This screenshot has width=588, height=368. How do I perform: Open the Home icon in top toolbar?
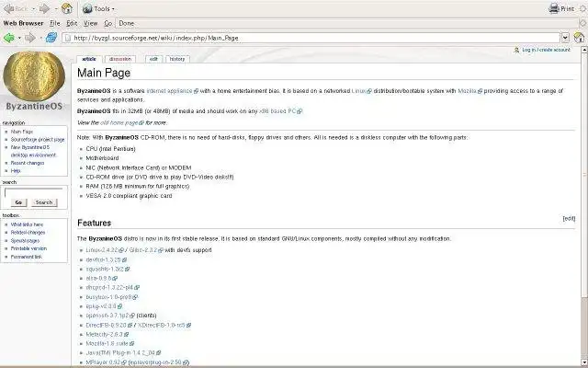tap(67, 8)
